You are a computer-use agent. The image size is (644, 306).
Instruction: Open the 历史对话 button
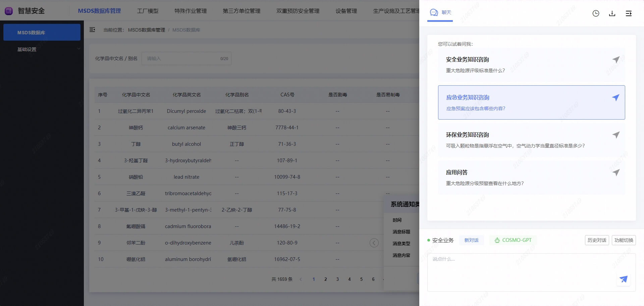tap(597, 241)
